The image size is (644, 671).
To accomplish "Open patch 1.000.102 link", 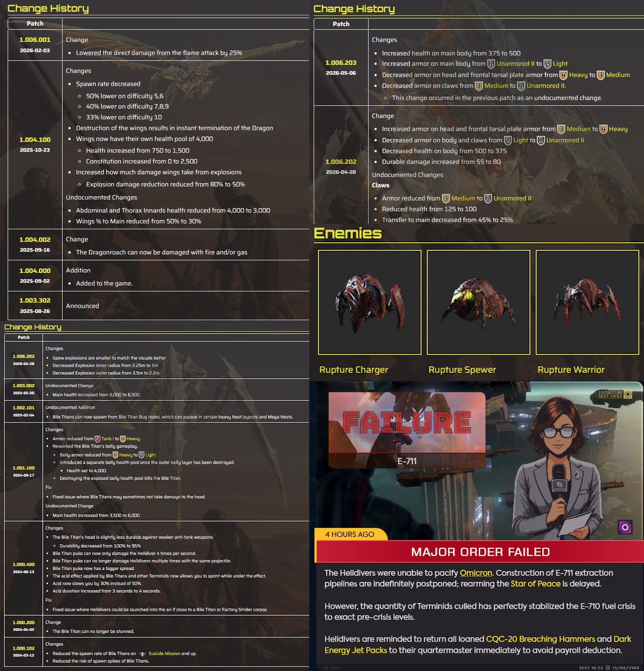I will (x=24, y=648).
